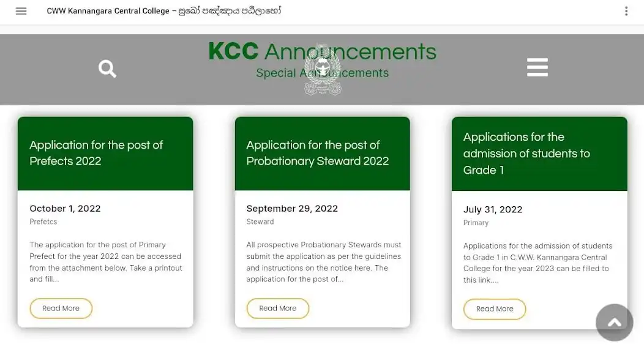The width and height of the screenshot is (644, 355).
Task: Open the top-left hamburger navigation drawer
Action: (21, 11)
